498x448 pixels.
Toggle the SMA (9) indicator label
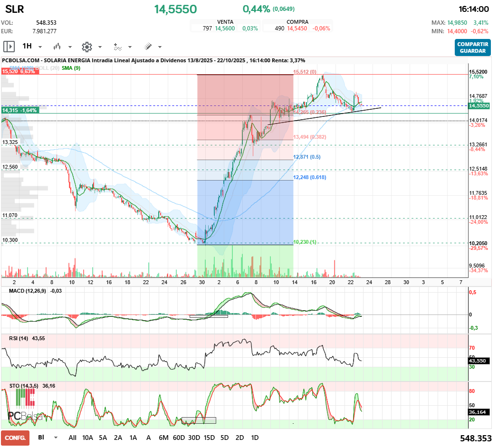coord(71,68)
